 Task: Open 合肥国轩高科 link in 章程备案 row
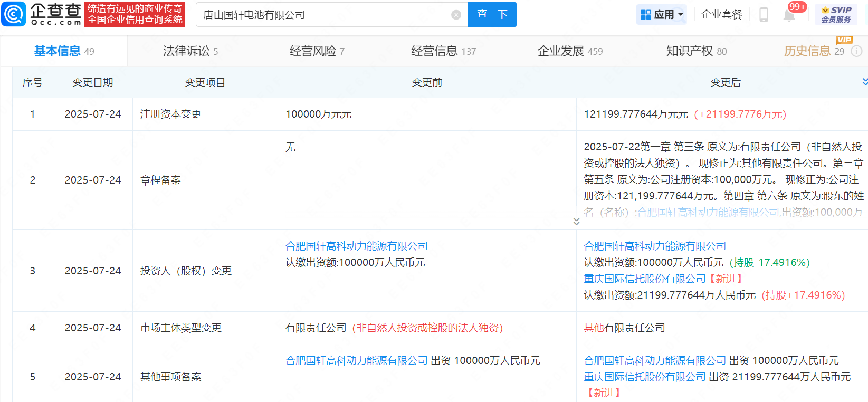[709, 212]
